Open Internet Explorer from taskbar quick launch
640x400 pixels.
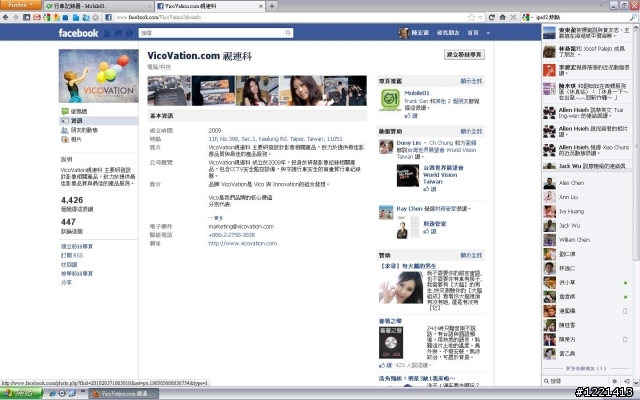click(53, 393)
